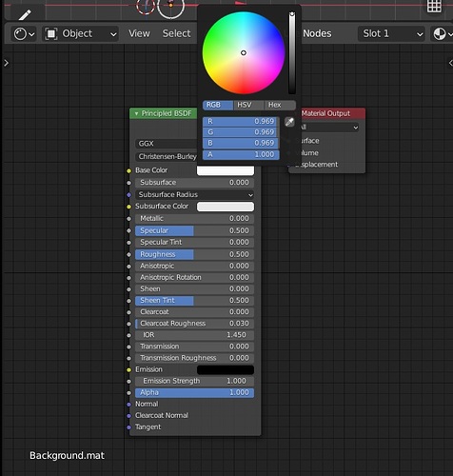453x476 pixels.
Task: Click the Clearcoat Roughness field
Action: [194, 324]
